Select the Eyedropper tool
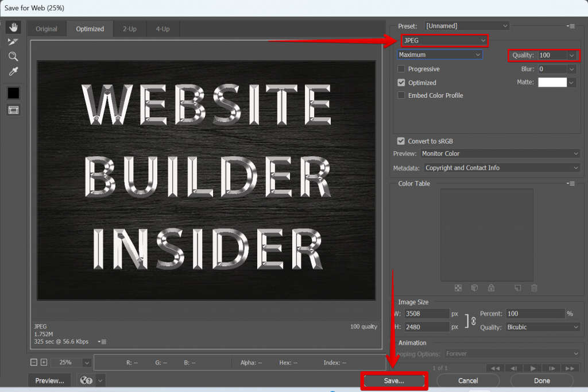 13,71
